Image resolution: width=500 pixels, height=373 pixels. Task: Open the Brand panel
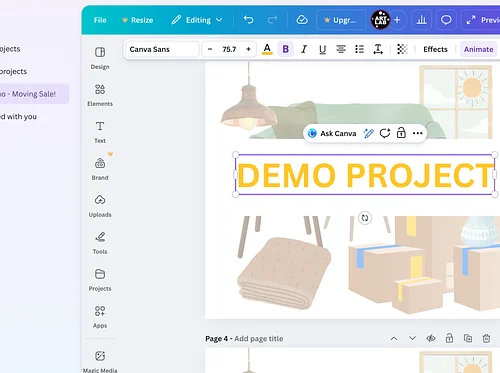click(100, 169)
